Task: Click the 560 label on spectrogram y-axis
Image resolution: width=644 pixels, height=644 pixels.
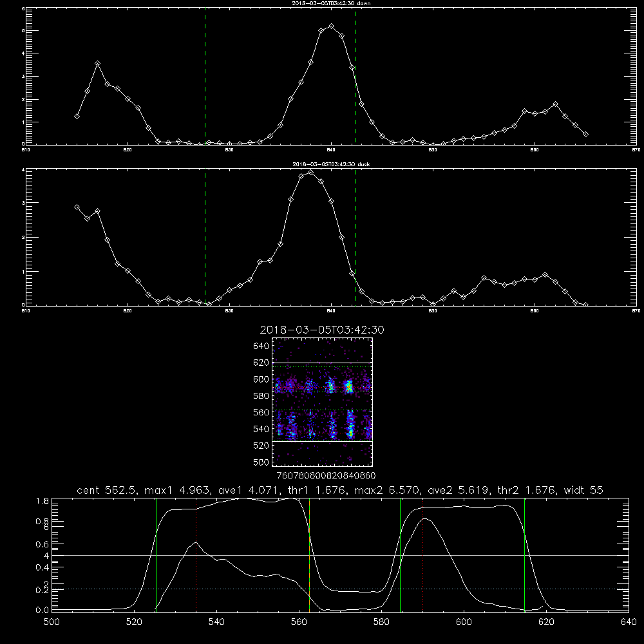Action: pos(261,412)
